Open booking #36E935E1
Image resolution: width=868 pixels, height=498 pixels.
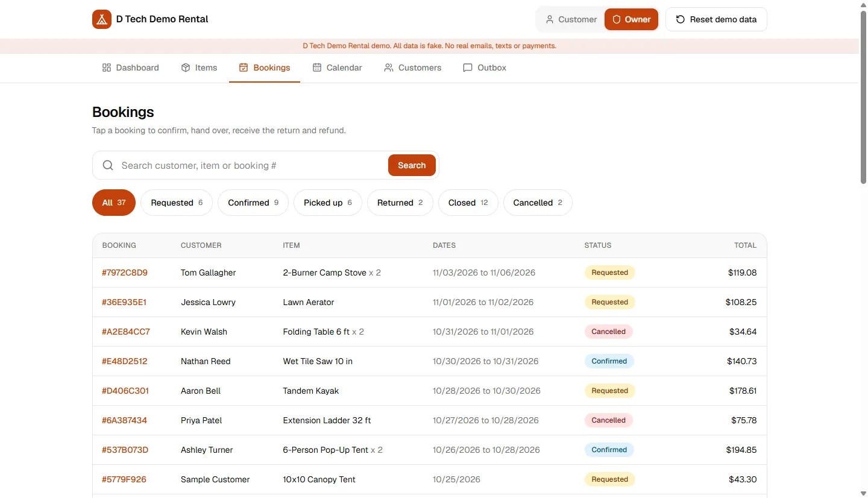(124, 302)
